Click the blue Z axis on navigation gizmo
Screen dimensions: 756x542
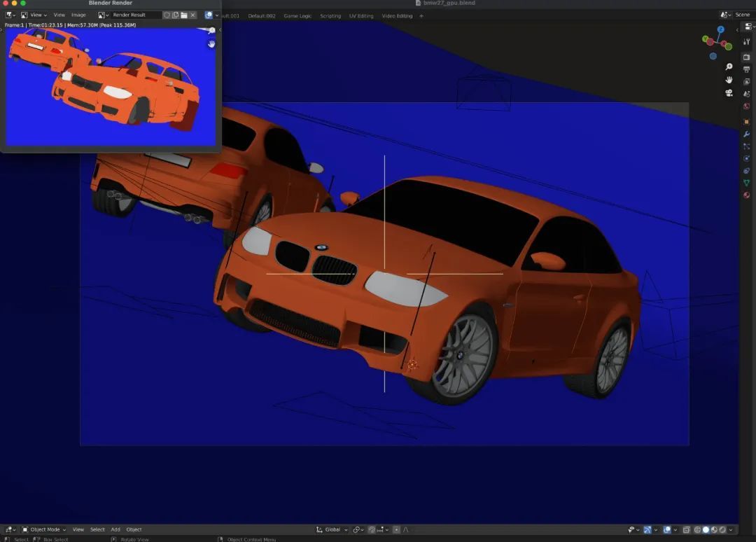[x=720, y=30]
